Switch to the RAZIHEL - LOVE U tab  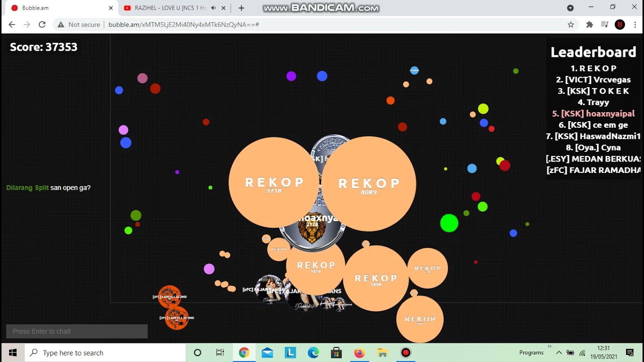pos(170,8)
